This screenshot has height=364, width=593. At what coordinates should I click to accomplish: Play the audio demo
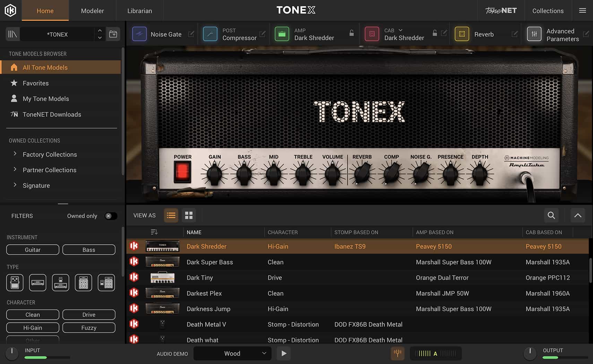point(284,353)
